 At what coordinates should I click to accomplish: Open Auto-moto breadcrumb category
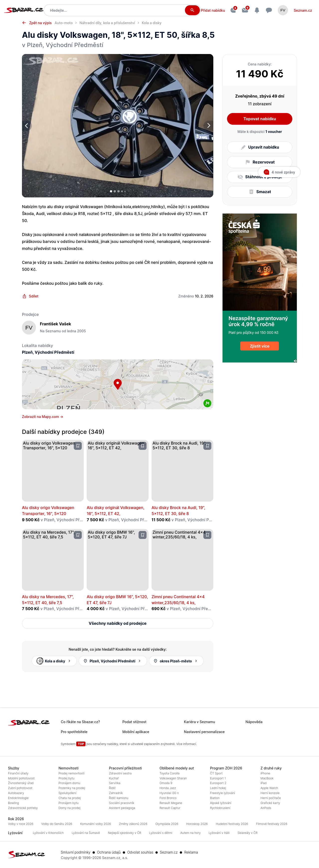pyautogui.click(x=64, y=23)
